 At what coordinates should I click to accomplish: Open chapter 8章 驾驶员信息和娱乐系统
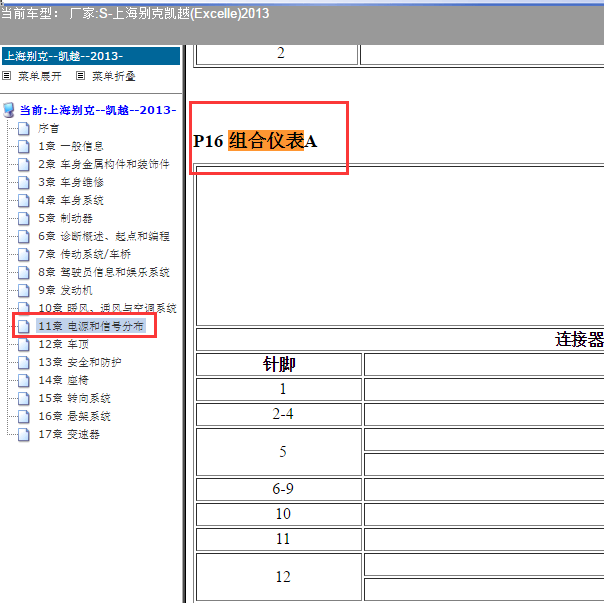click(104, 272)
